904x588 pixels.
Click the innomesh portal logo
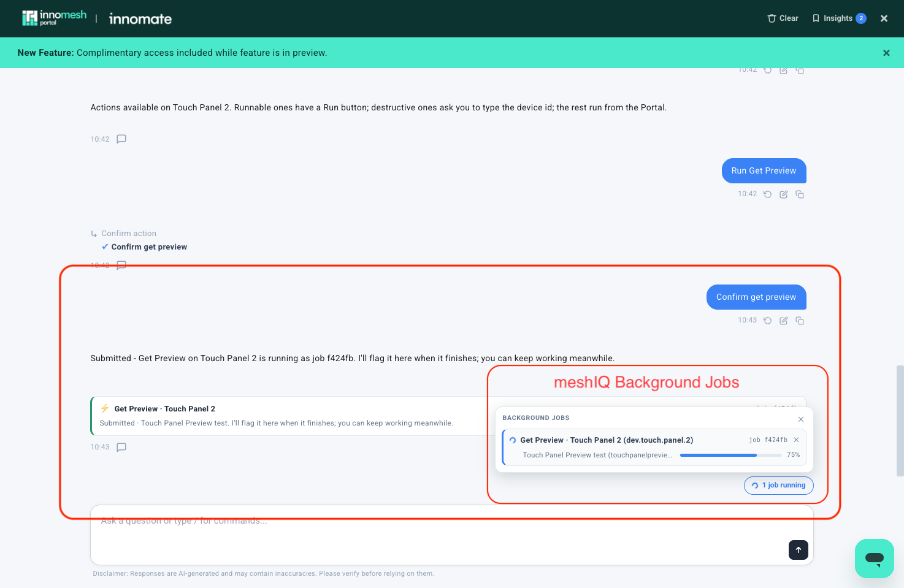coord(55,18)
